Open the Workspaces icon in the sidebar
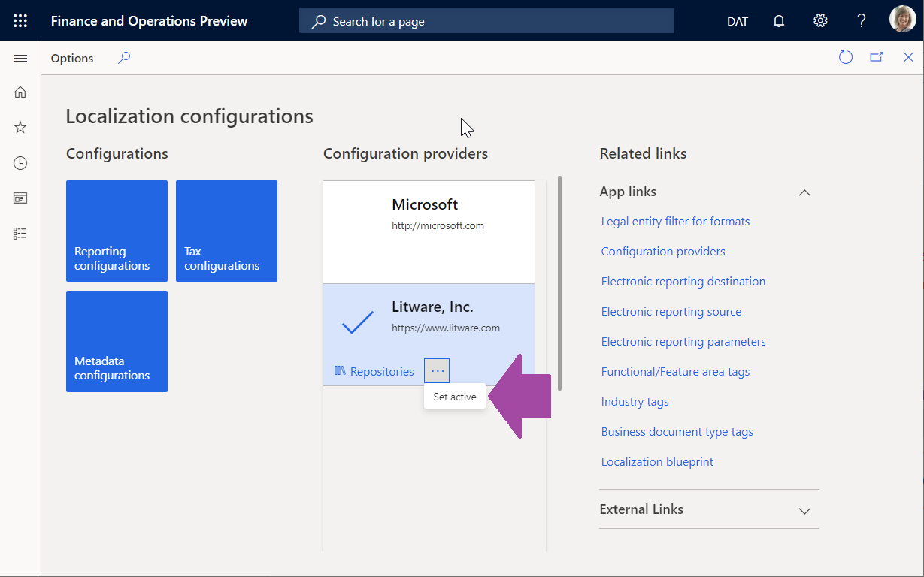Viewport: 924px width, 577px height. pos(20,198)
